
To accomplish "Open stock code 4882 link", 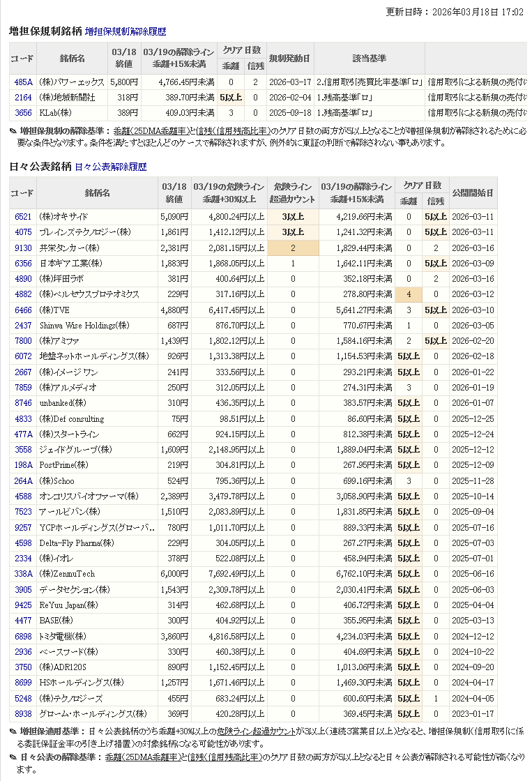I will [23, 294].
